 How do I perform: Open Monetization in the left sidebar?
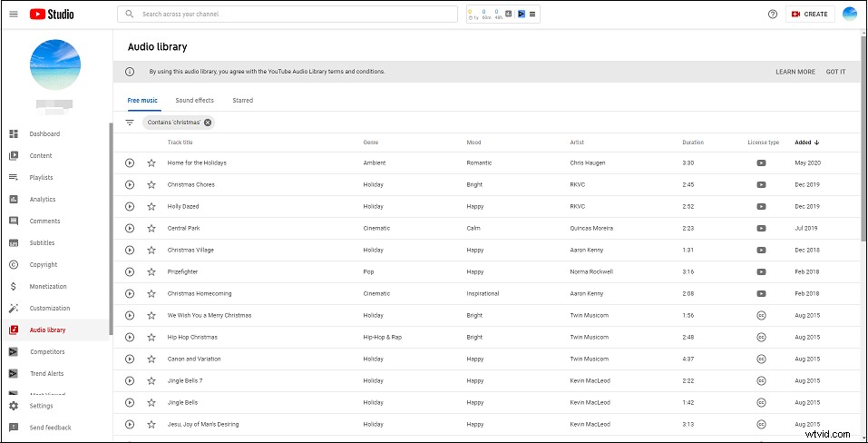[x=47, y=287]
